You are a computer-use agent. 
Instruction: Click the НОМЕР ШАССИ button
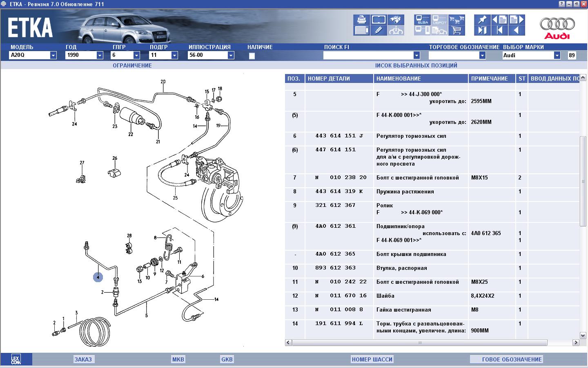coord(372,359)
